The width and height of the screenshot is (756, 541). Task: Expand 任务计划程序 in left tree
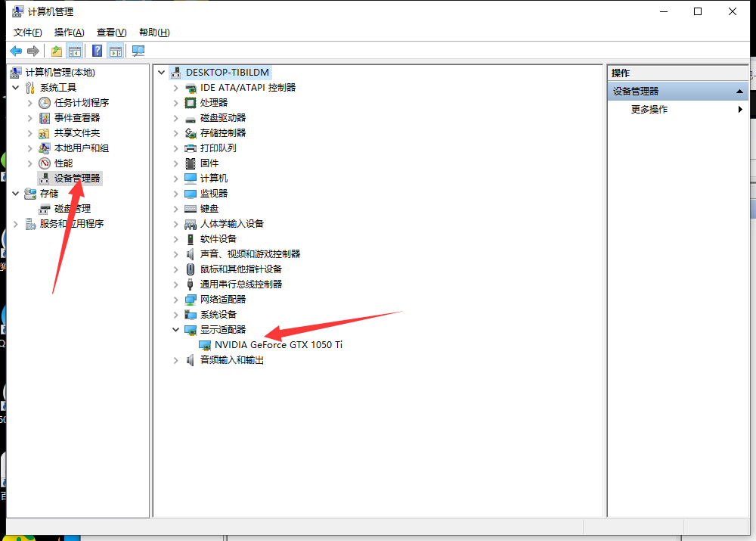tap(30, 102)
